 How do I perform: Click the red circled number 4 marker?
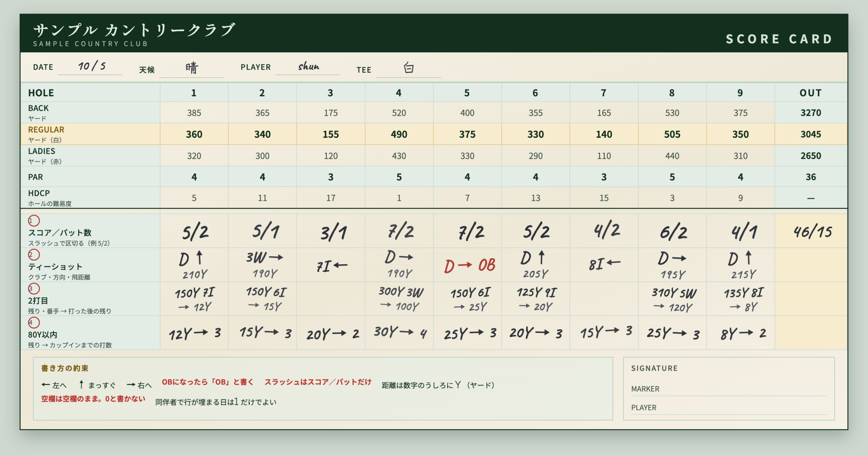(34, 323)
